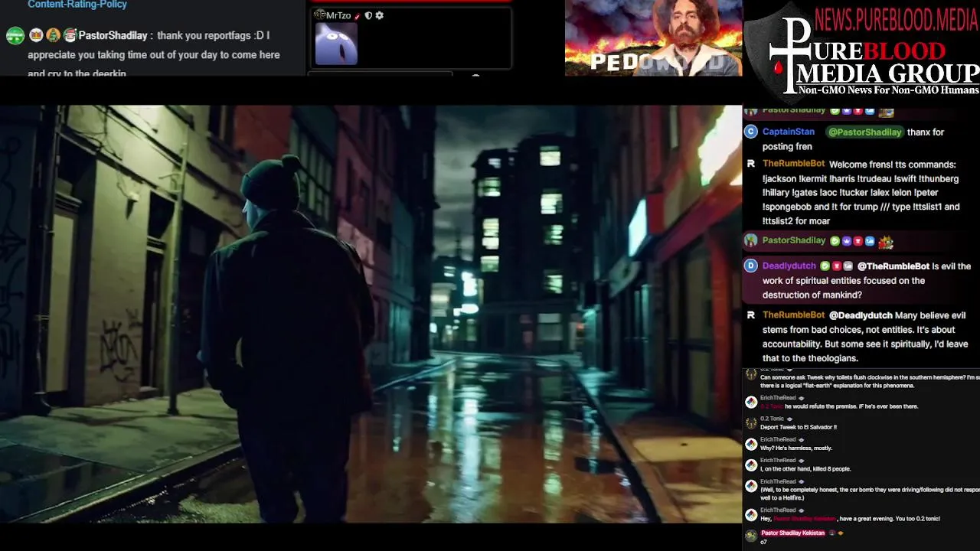Click the PastorShadilay username in top-left chat

[x=113, y=35]
